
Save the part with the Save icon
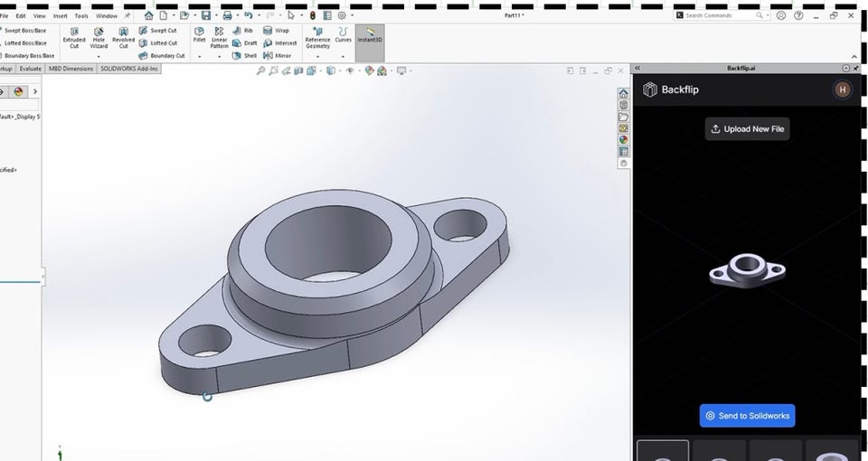click(206, 15)
